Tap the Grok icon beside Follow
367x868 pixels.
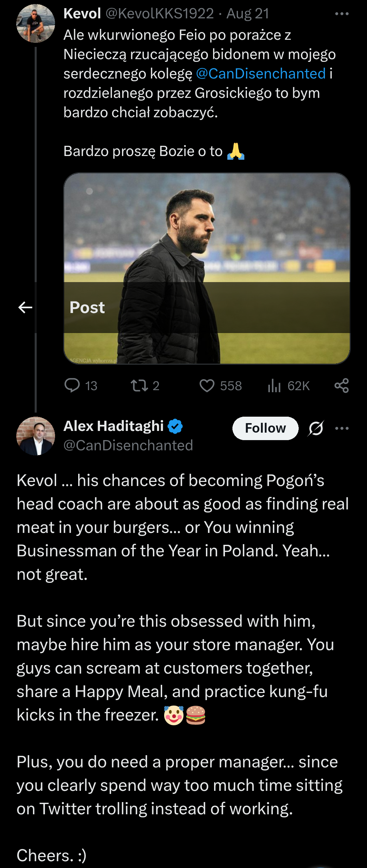316,428
